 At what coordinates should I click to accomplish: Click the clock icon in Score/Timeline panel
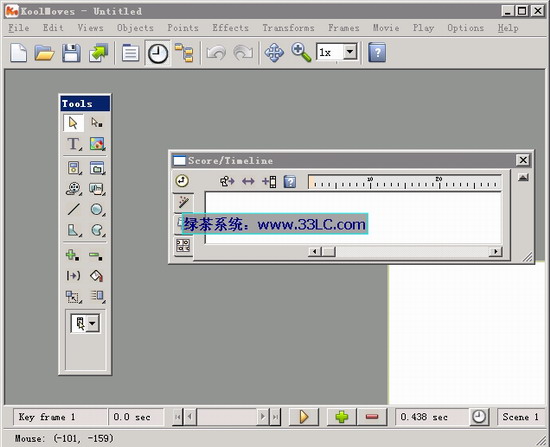point(182,181)
